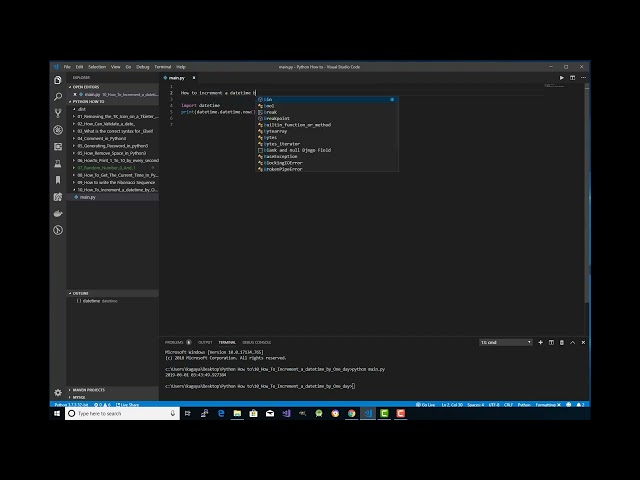Open the File menu
Viewport: 640px width, 480px height.
pos(67,67)
